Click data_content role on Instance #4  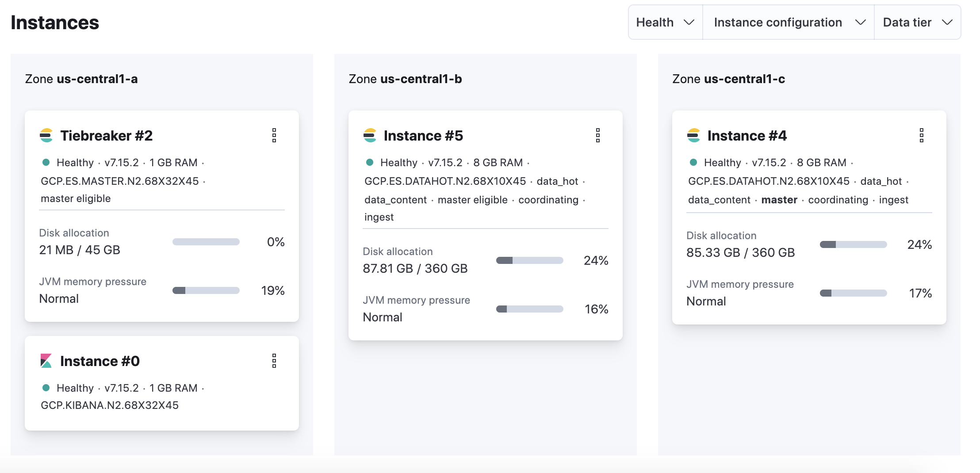pyautogui.click(x=720, y=200)
